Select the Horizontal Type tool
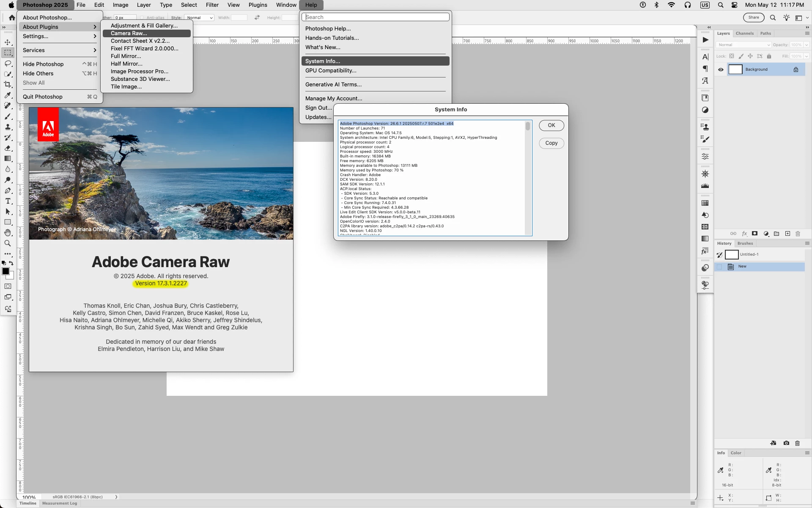812x508 pixels. [x=8, y=201]
